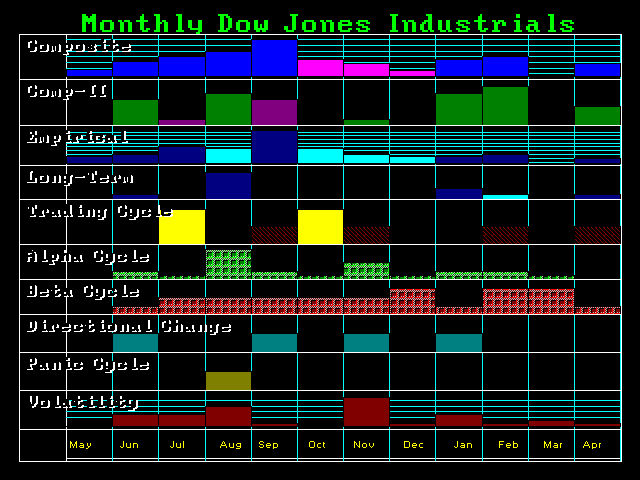This screenshot has width=640, height=480.
Task: Click the Feb month label
Action: pyautogui.click(x=508, y=444)
